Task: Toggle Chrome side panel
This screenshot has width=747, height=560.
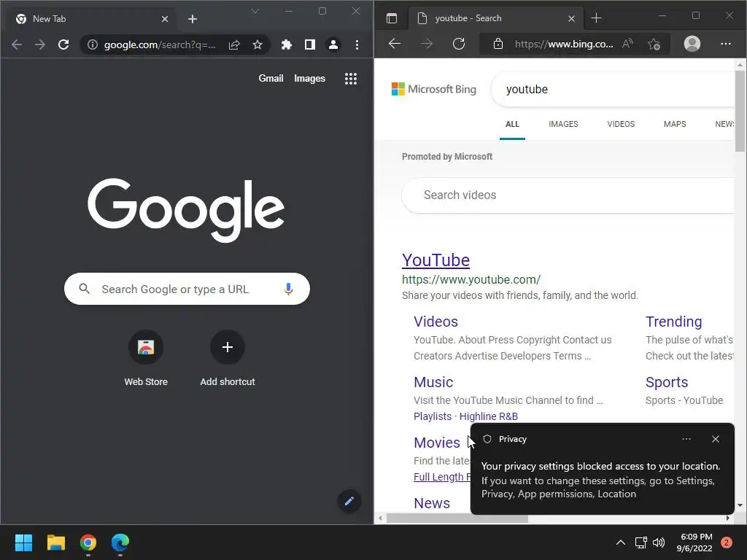Action: click(309, 44)
